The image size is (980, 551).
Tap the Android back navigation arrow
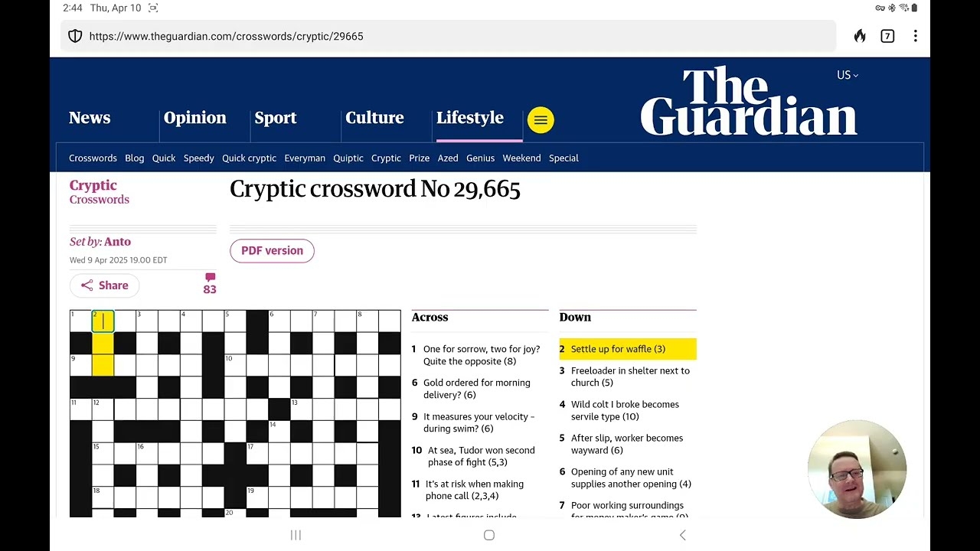click(682, 535)
